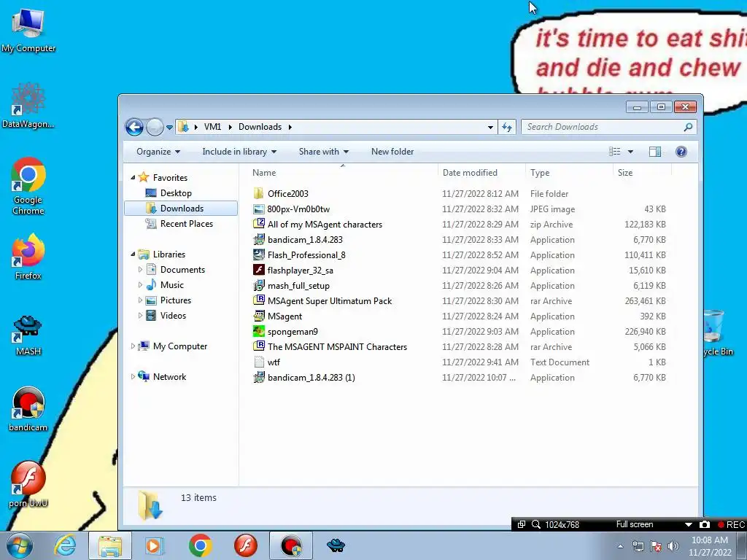The height and width of the screenshot is (560, 747).
Task: Click the New folder button
Action: click(x=392, y=152)
